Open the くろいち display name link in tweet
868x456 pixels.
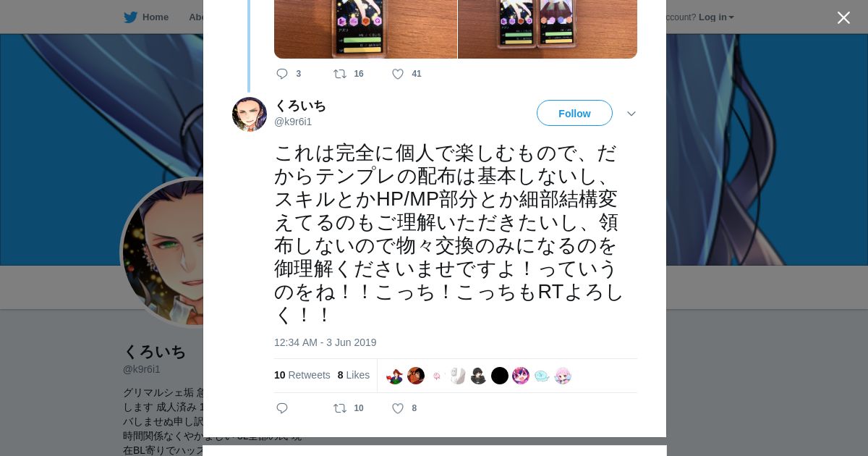(x=300, y=106)
